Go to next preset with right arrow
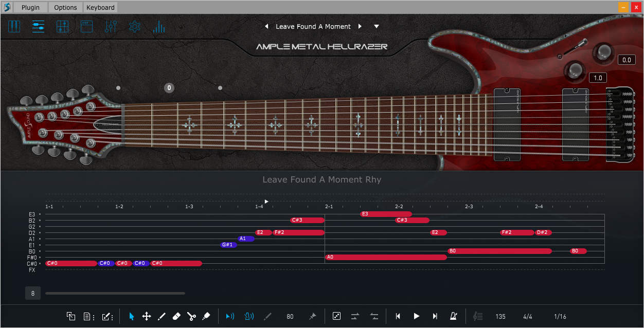The image size is (644, 328). tap(360, 26)
